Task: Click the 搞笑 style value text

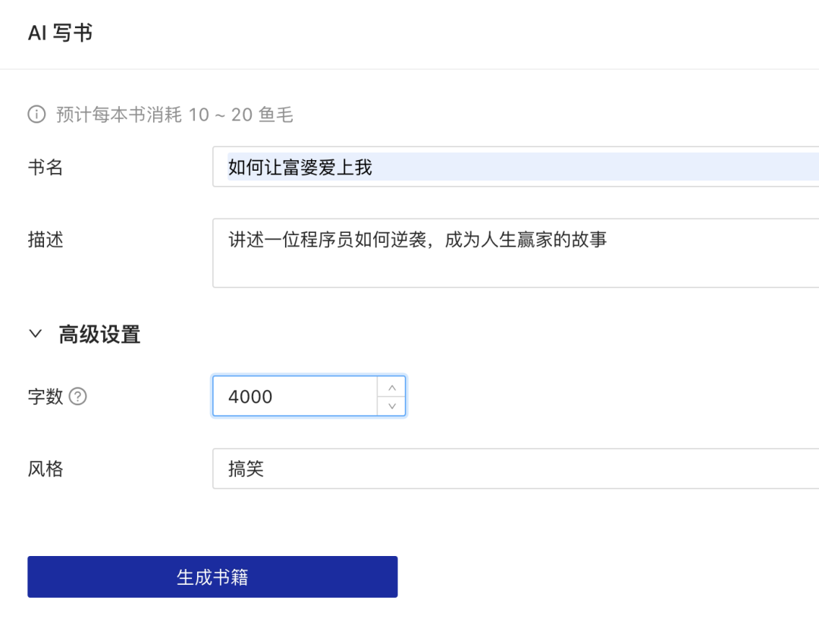Action: pyautogui.click(x=246, y=469)
